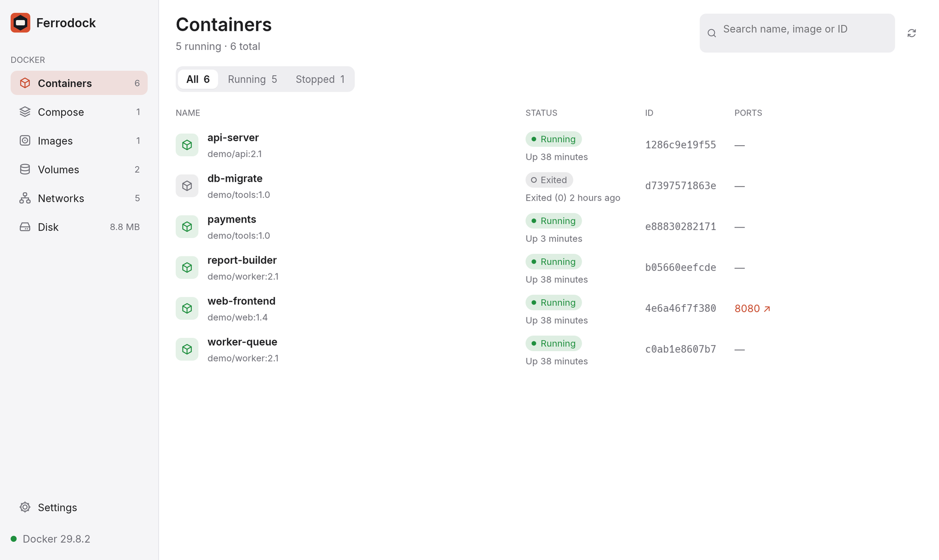
Task: Click the search magnifier icon
Action: (712, 33)
